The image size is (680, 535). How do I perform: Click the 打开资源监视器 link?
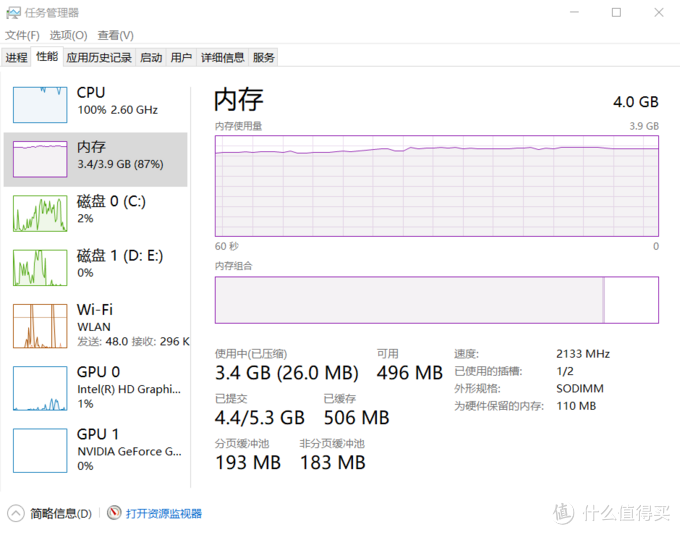(x=164, y=514)
